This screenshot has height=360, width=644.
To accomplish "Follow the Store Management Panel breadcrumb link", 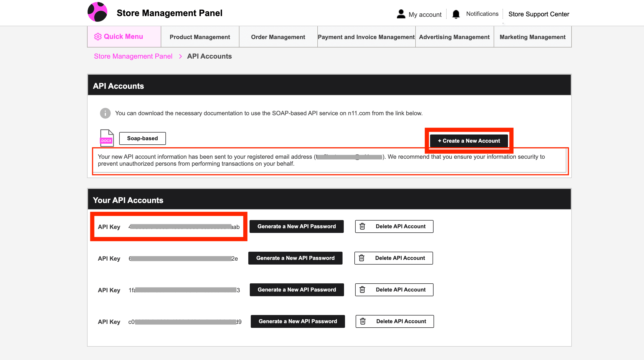I will tap(133, 56).
